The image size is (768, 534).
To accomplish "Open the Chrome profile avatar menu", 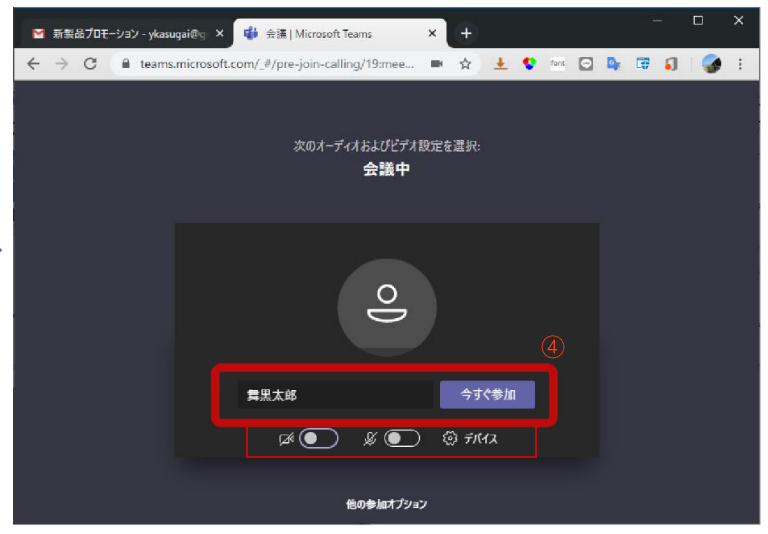I will pos(711,63).
